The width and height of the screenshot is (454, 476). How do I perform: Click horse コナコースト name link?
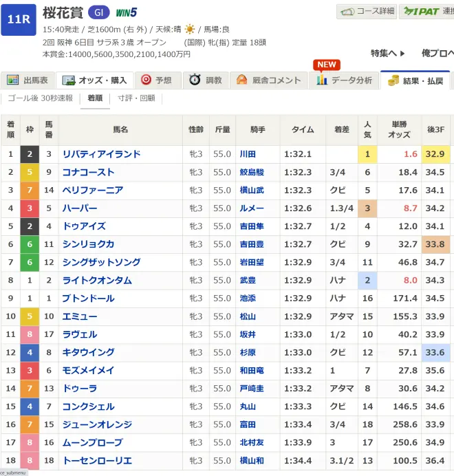(x=88, y=172)
